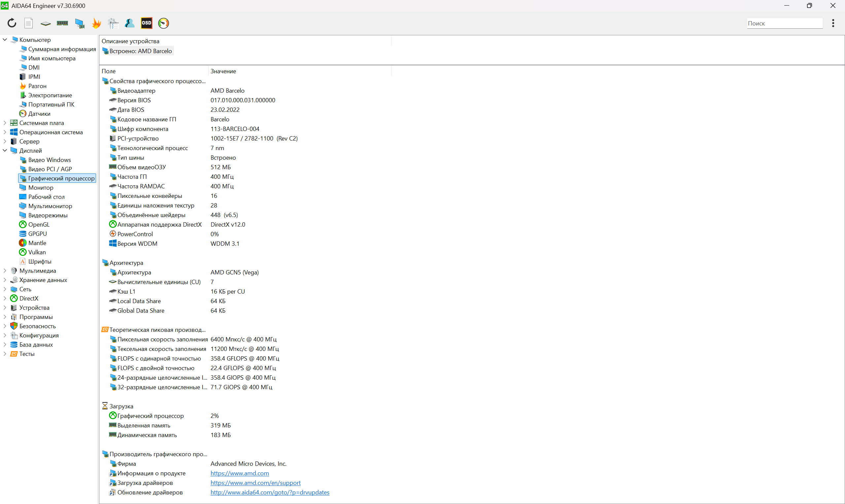The image size is (845, 504).
Task: Select Видео PCI / AGP item
Action: click(x=50, y=169)
